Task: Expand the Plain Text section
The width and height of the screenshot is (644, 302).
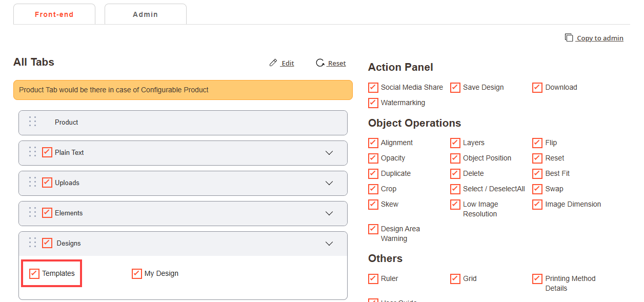Action: coord(329,153)
